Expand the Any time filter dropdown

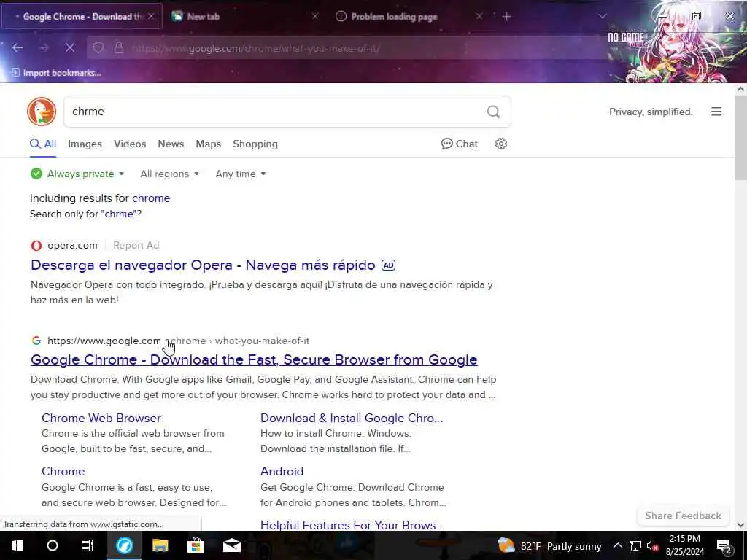(241, 174)
